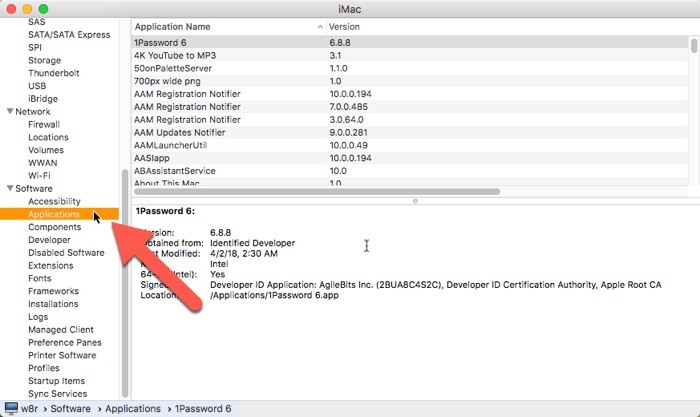Select SPI in the sidebar
The image size is (700, 417).
pyautogui.click(x=35, y=47)
